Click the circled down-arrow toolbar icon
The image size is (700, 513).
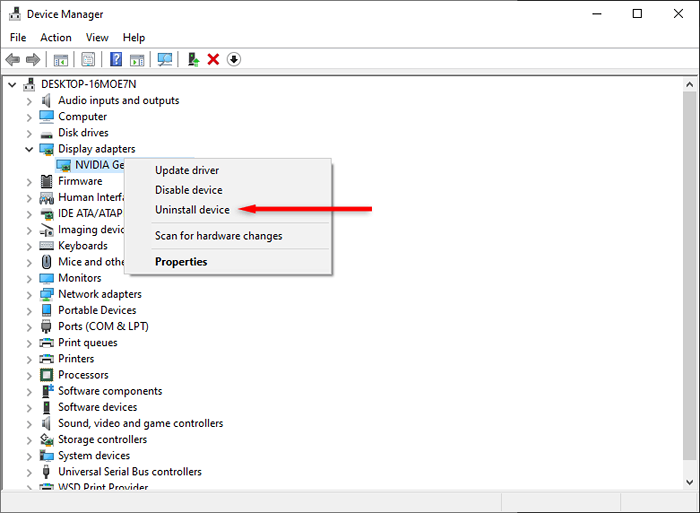(x=234, y=59)
